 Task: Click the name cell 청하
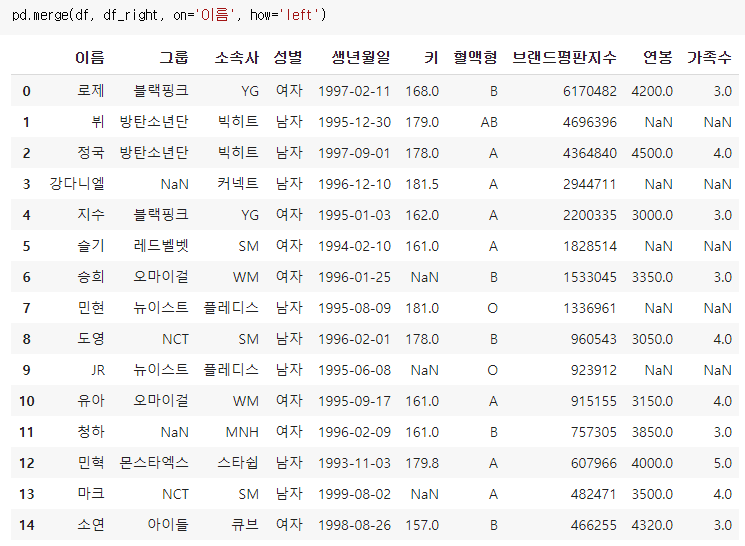(x=91, y=431)
